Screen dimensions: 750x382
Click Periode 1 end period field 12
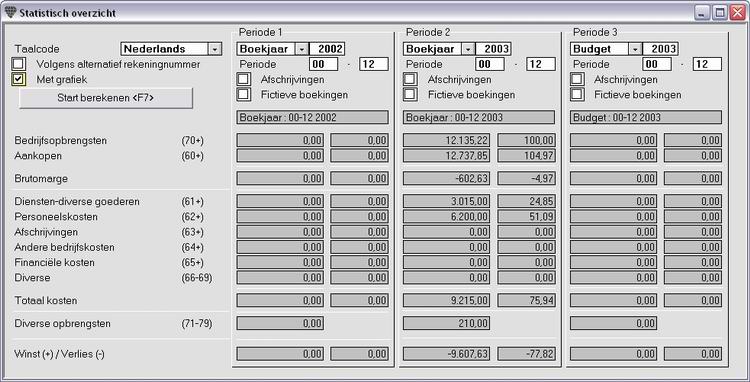pyautogui.click(x=374, y=64)
